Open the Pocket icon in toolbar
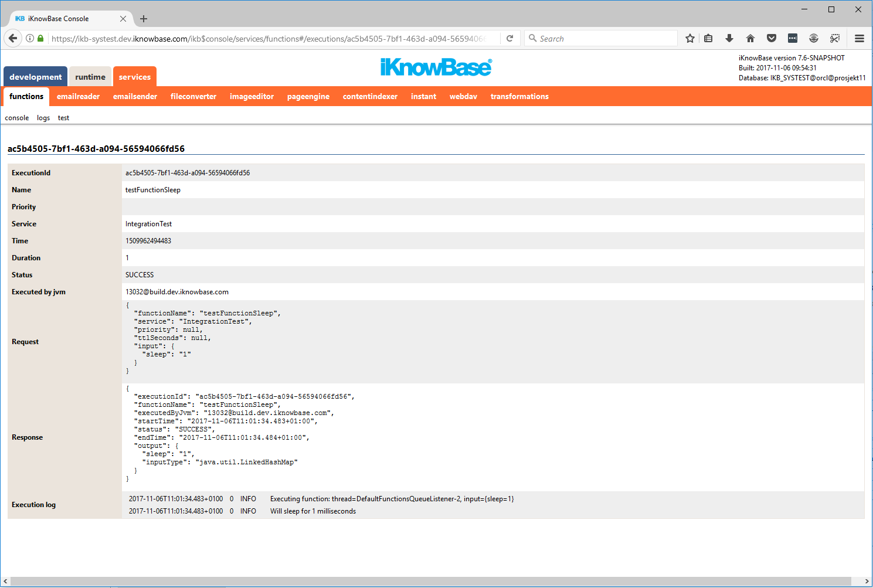 (x=772, y=39)
